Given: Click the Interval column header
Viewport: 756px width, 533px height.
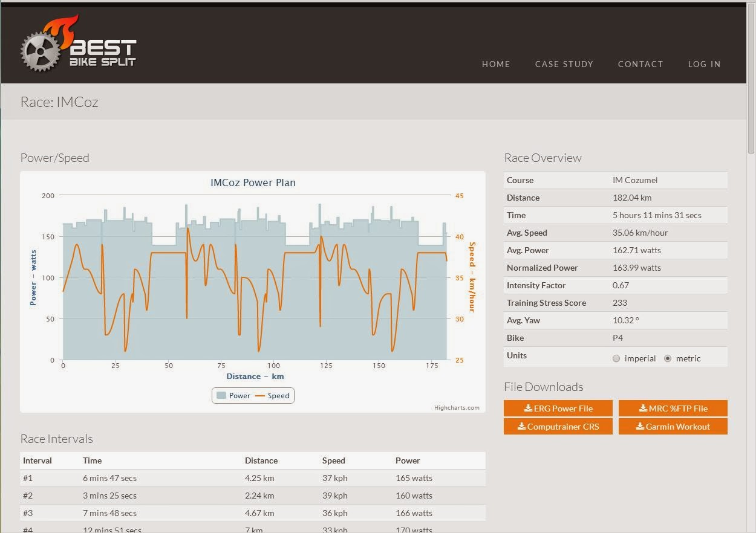Looking at the screenshot, I should pyautogui.click(x=37, y=460).
